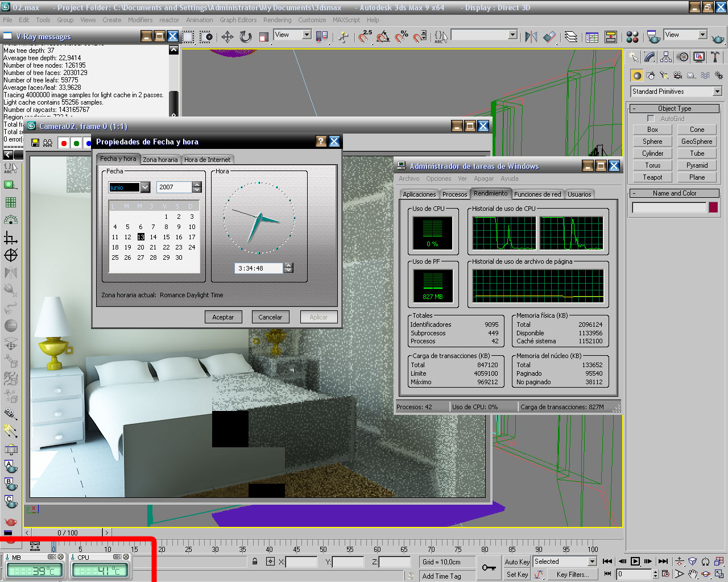Switch Create panel to Helpers category

692,75
